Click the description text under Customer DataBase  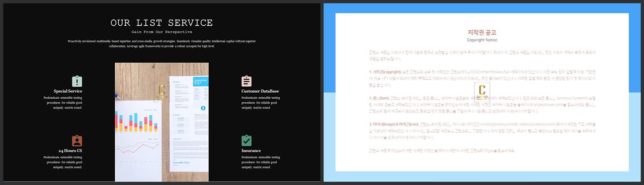(x=261, y=102)
